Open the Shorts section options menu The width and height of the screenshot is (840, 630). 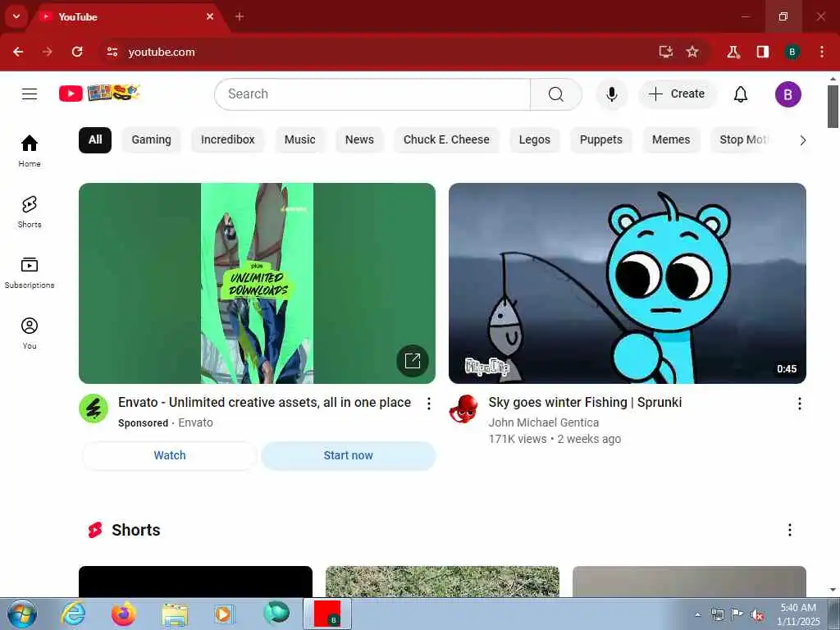[790, 530]
